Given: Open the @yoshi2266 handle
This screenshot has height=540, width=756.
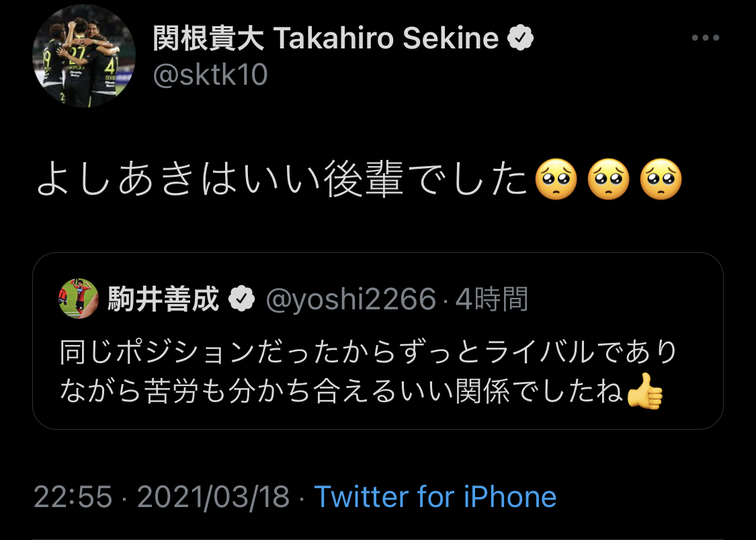Looking at the screenshot, I should pos(351,300).
